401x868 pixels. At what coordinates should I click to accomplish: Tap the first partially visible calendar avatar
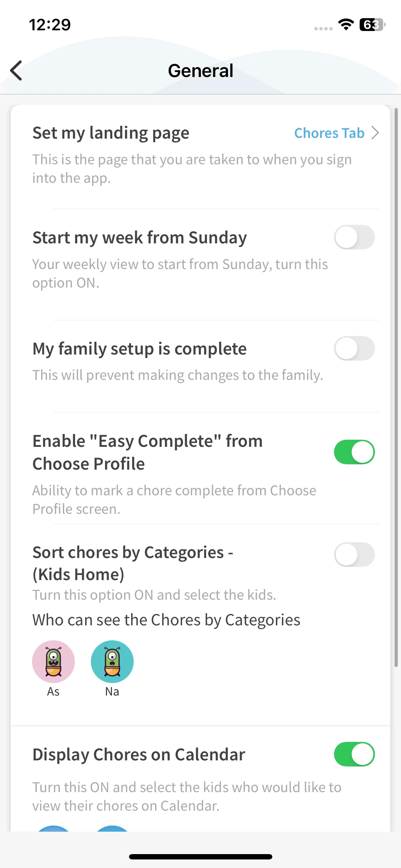click(53, 828)
